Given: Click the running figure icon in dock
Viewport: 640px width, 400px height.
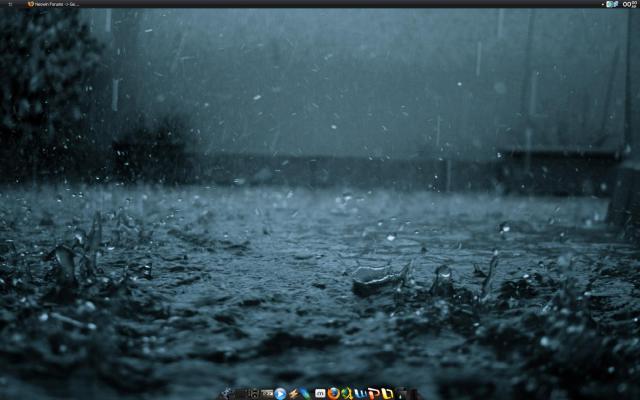Looking at the screenshot, I should click(227, 393).
